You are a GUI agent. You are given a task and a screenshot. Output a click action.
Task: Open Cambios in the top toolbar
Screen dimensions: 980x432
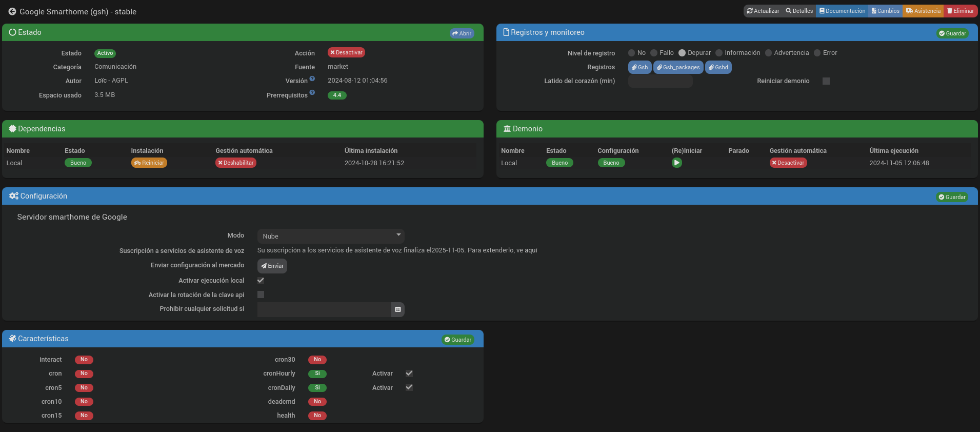point(885,11)
